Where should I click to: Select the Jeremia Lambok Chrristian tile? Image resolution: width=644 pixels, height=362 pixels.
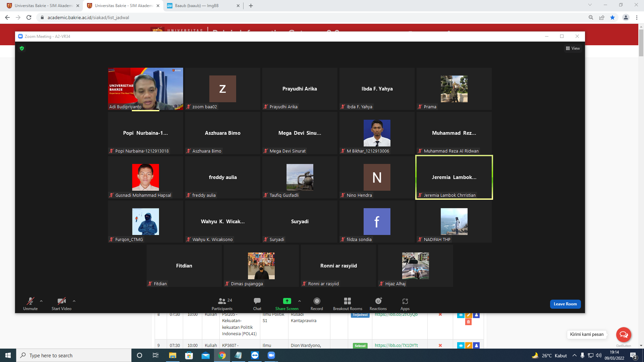[454, 177]
